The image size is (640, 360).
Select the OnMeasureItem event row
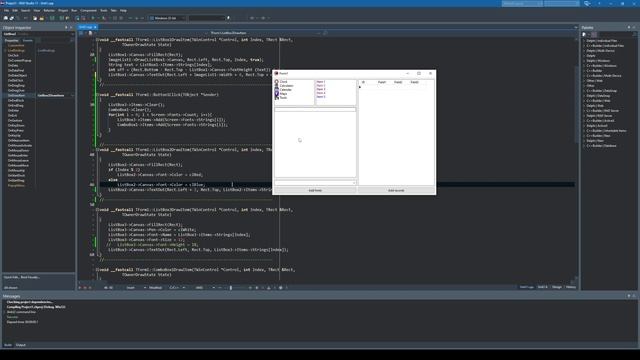tap(39, 140)
